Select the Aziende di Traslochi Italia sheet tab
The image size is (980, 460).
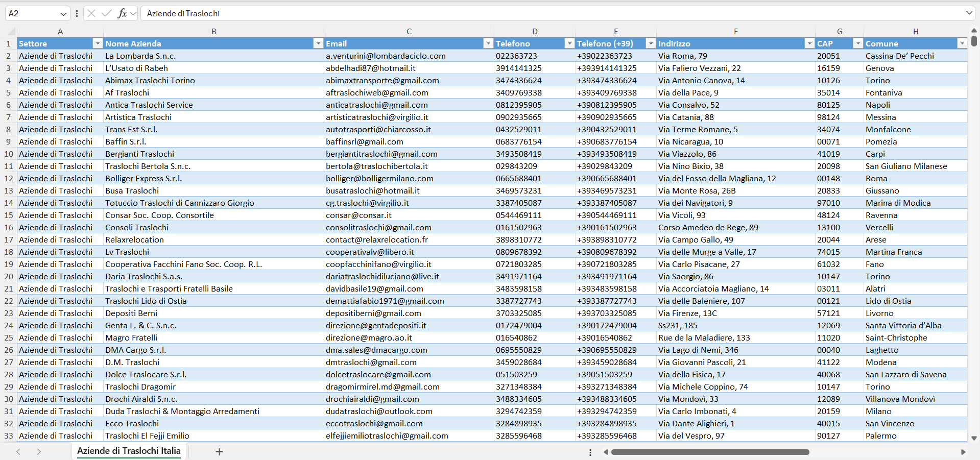pyautogui.click(x=129, y=451)
